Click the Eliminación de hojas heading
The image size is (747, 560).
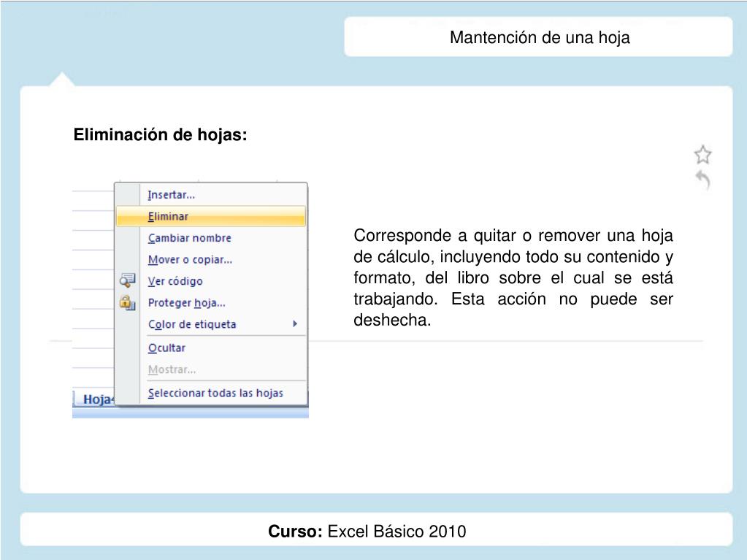tap(160, 135)
